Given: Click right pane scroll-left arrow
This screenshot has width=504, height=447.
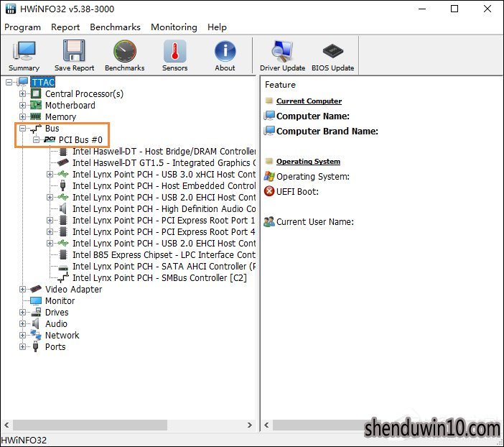Looking at the screenshot, I should [x=266, y=425].
